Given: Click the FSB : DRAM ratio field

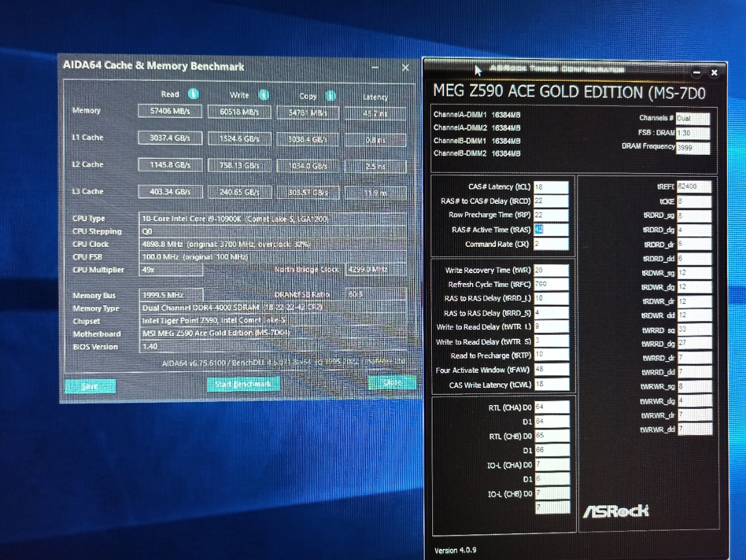Looking at the screenshot, I should click(693, 133).
